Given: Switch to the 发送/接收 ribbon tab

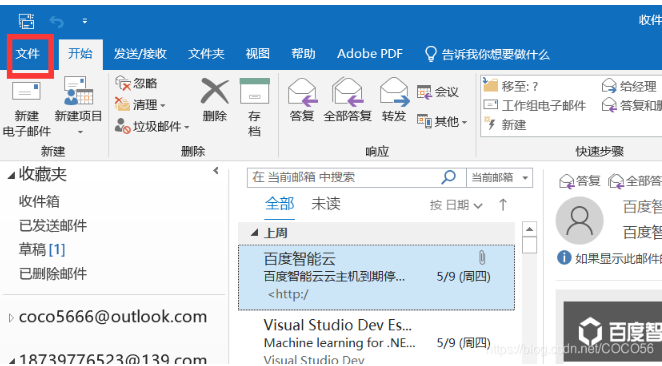Looking at the screenshot, I should [x=140, y=54].
